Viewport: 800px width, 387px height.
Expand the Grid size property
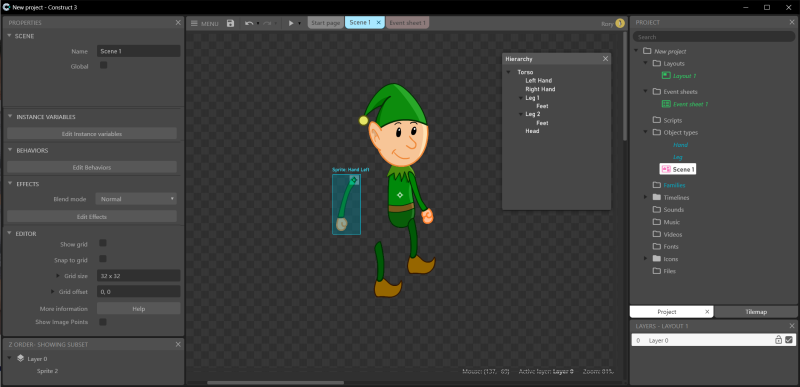(58, 276)
